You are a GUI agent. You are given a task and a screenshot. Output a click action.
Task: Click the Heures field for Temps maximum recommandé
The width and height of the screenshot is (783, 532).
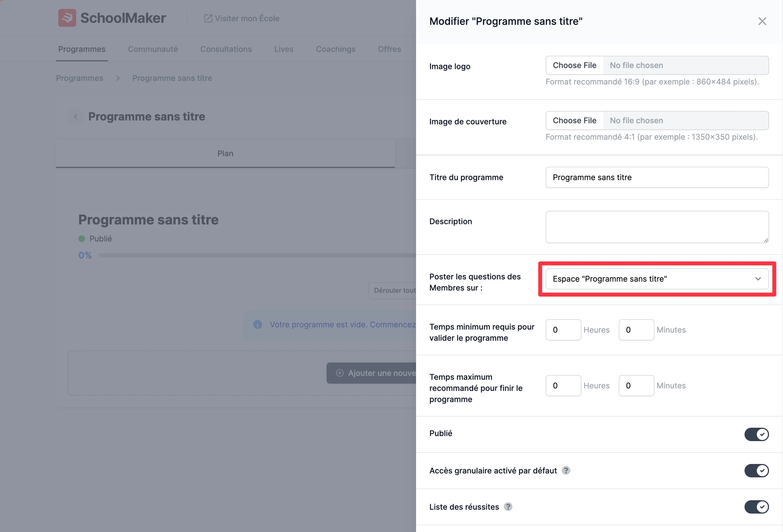[563, 386]
